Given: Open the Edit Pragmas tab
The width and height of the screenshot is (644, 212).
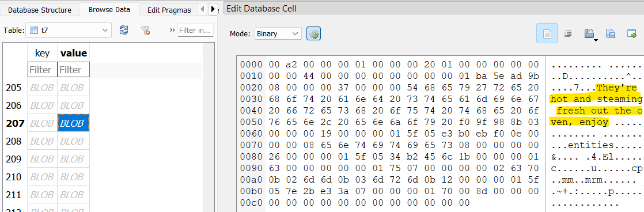Looking at the screenshot, I should (169, 10).
